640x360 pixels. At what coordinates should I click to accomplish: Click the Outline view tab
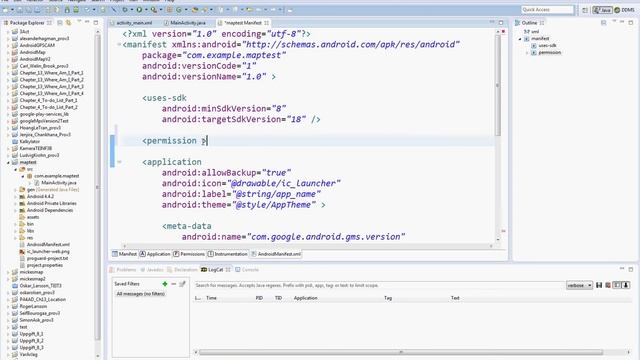(529, 23)
